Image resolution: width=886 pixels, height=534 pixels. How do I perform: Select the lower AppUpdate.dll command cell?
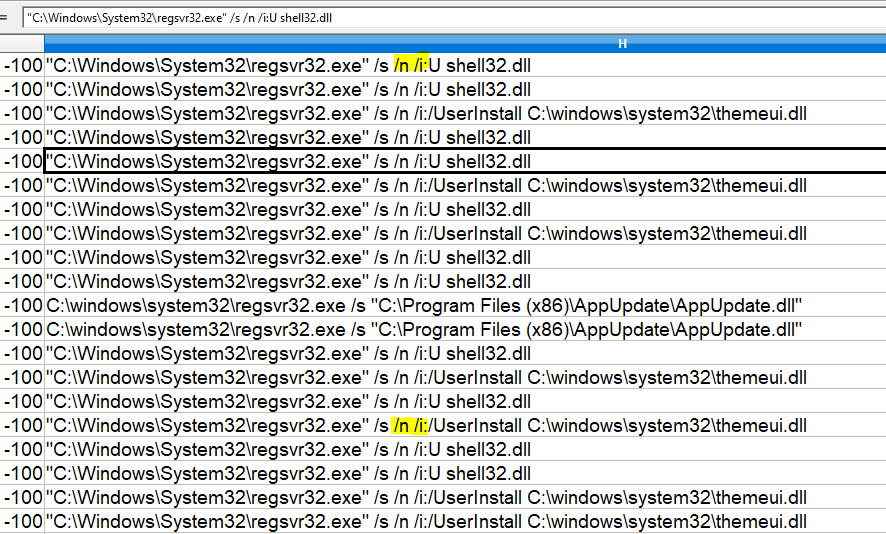coord(465,329)
